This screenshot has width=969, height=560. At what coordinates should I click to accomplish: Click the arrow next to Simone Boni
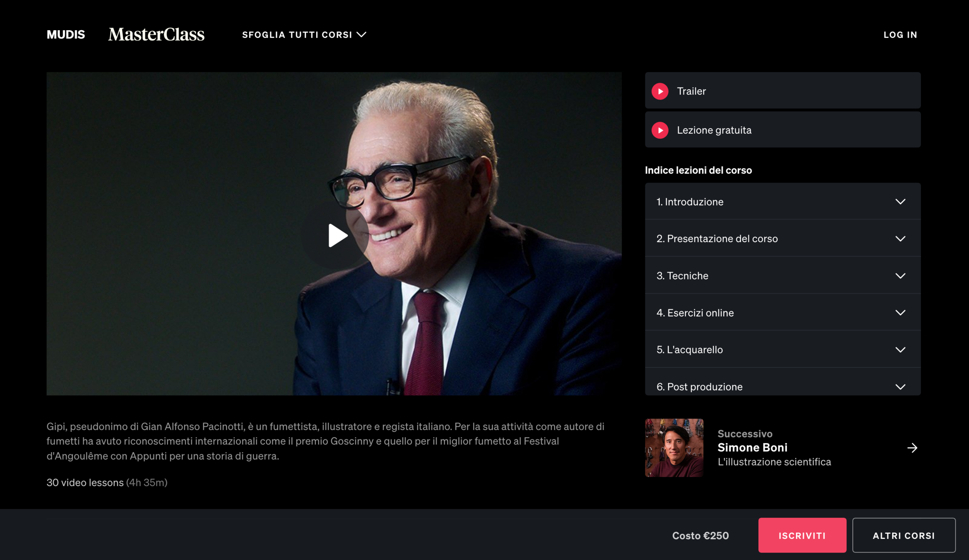point(912,448)
